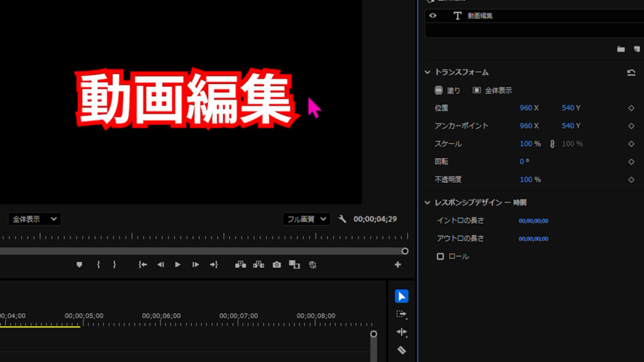
Task: Open the 全体表示 zoom level dropdown
Action: click(x=35, y=219)
